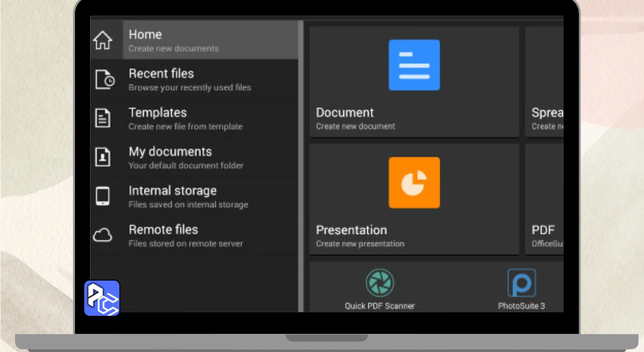
Task: Click the Spreadsheet tile label
Action: (x=547, y=113)
